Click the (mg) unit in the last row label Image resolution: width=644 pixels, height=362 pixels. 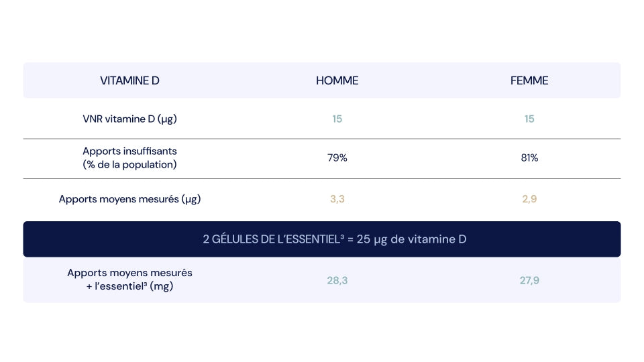tap(162, 286)
